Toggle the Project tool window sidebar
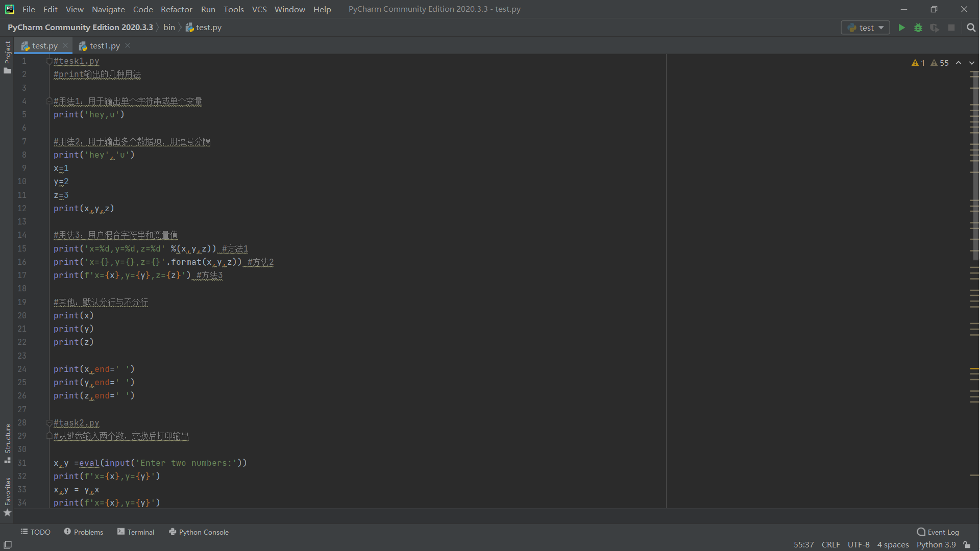 [x=7, y=56]
